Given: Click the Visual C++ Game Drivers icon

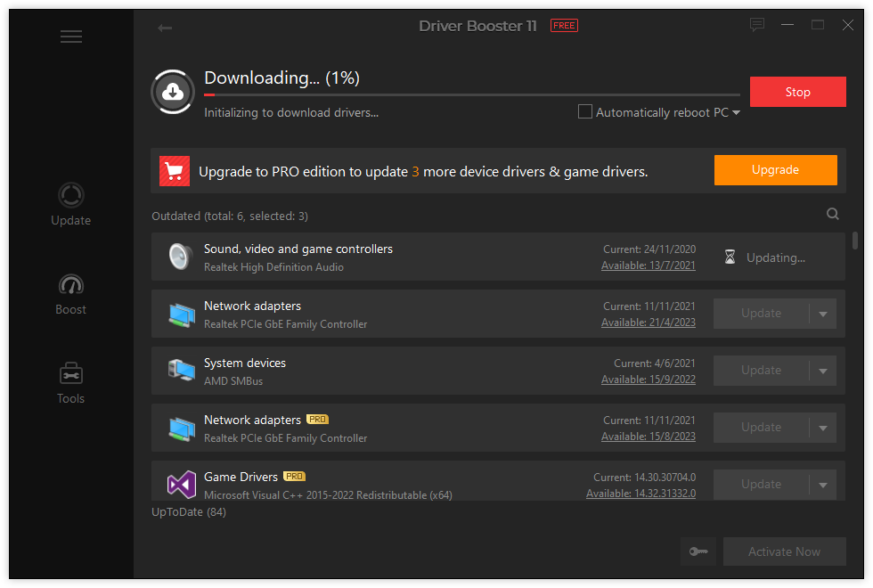Looking at the screenshot, I should 181,484.
